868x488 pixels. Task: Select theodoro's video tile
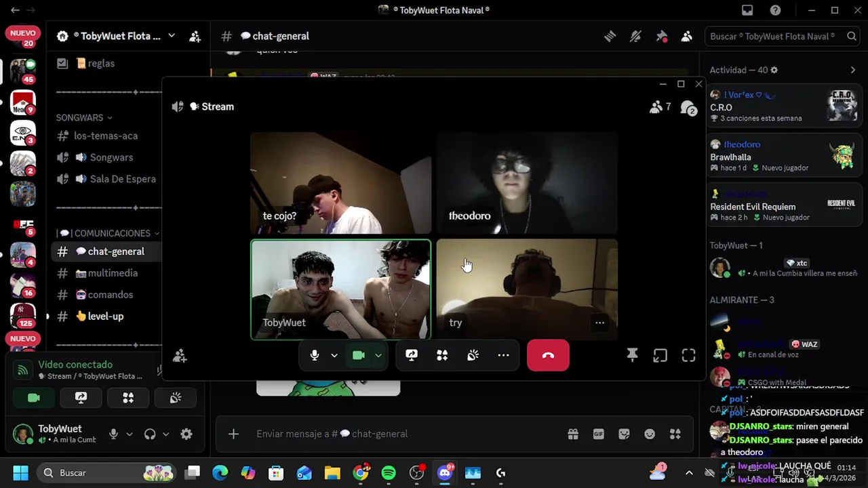coord(527,183)
